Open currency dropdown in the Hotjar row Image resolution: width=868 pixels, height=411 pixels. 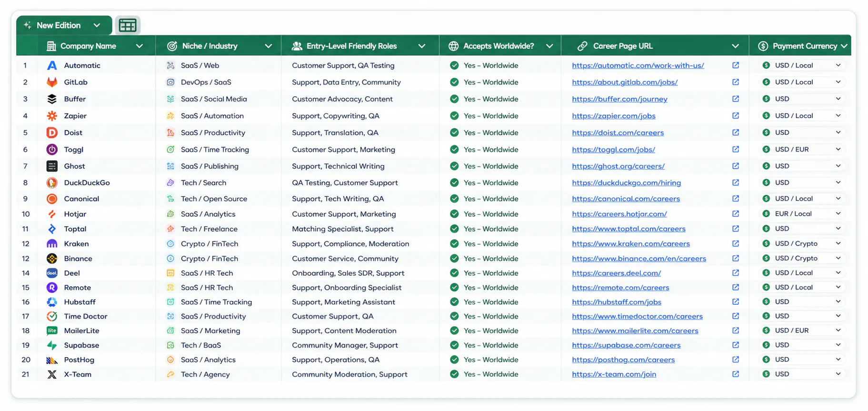point(802,214)
